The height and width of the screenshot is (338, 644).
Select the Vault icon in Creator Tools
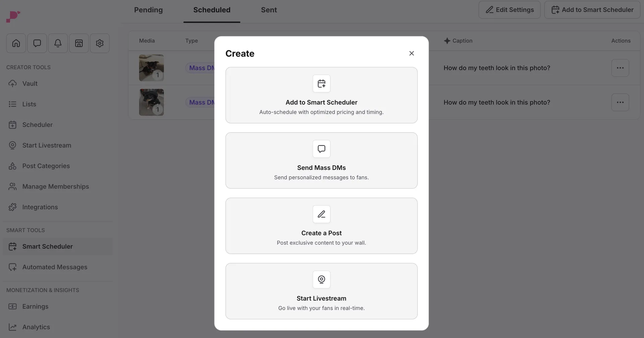[12, 83]
